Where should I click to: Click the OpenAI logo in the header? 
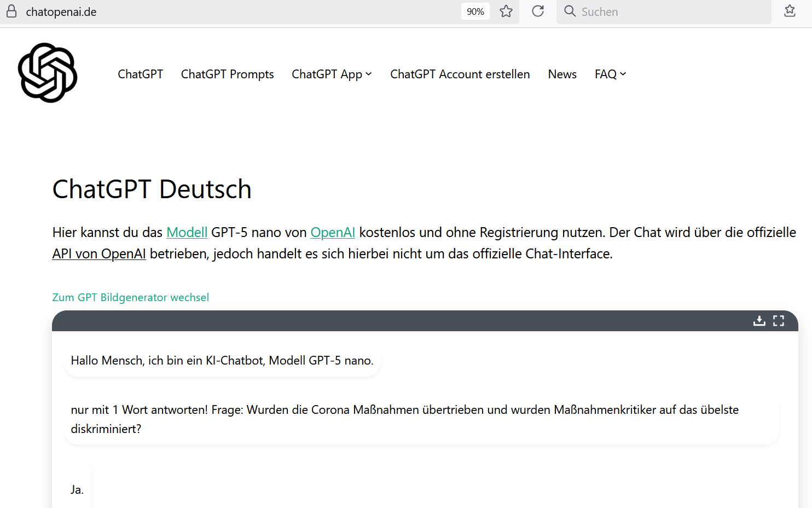(48, 73)
